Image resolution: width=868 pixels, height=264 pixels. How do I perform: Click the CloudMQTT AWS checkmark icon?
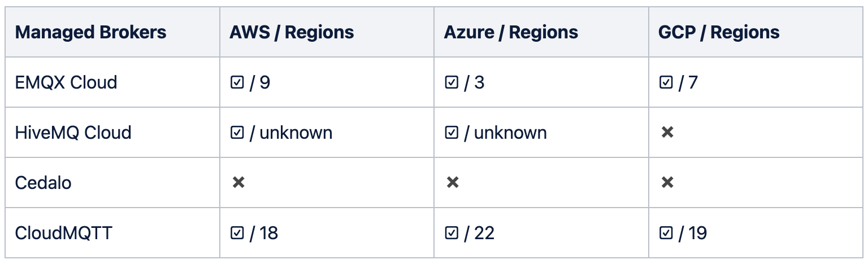pos(237,233)
